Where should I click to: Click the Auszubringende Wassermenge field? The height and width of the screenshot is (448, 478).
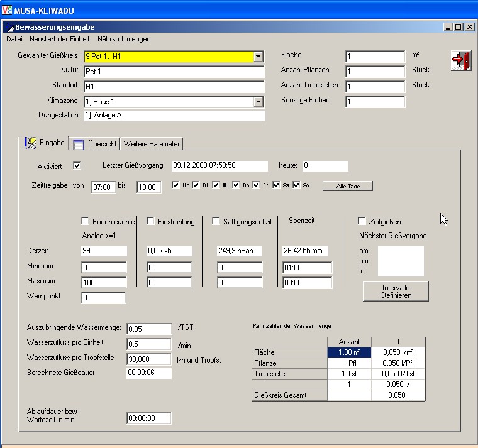pyautogui.click(x=149, y=329)
